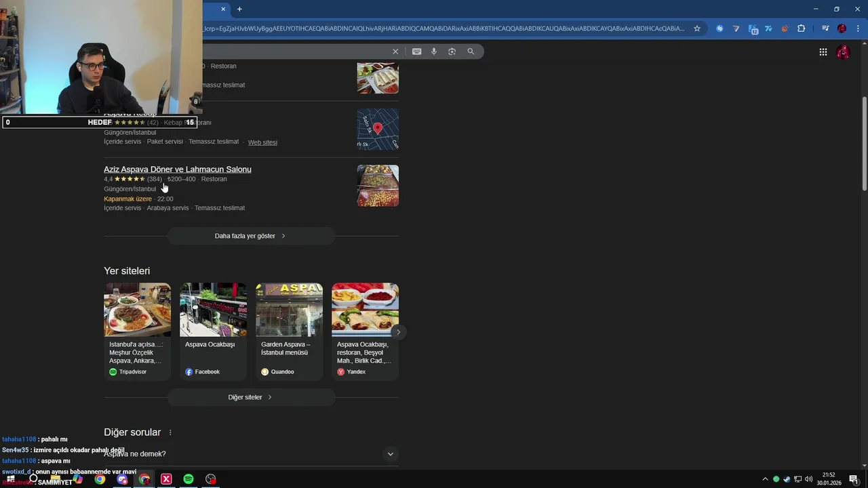
Task: Open the Steam tray icon
Action: pos(787,479)
